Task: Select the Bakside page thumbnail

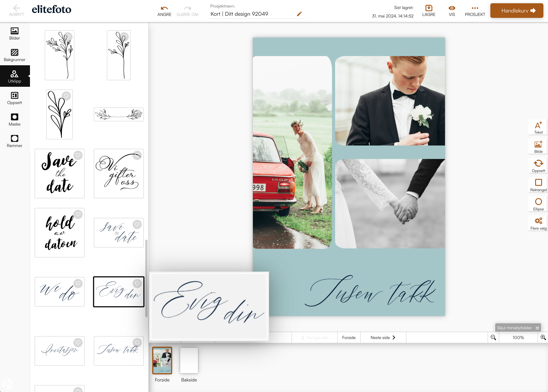Action: (x=189, y=360)
